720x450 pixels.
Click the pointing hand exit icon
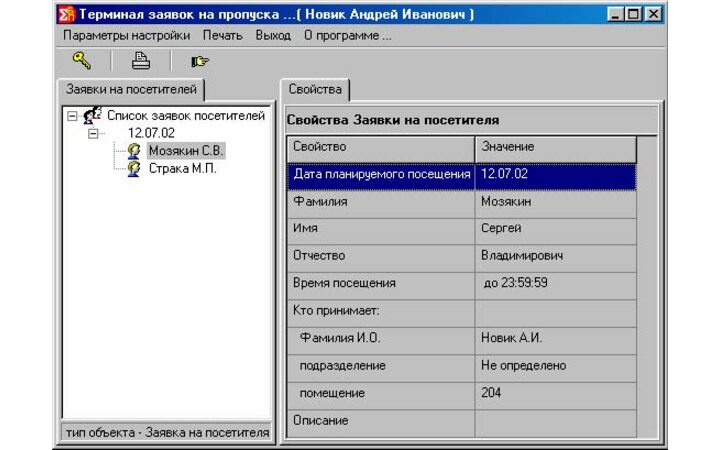[x=200, y=61]
